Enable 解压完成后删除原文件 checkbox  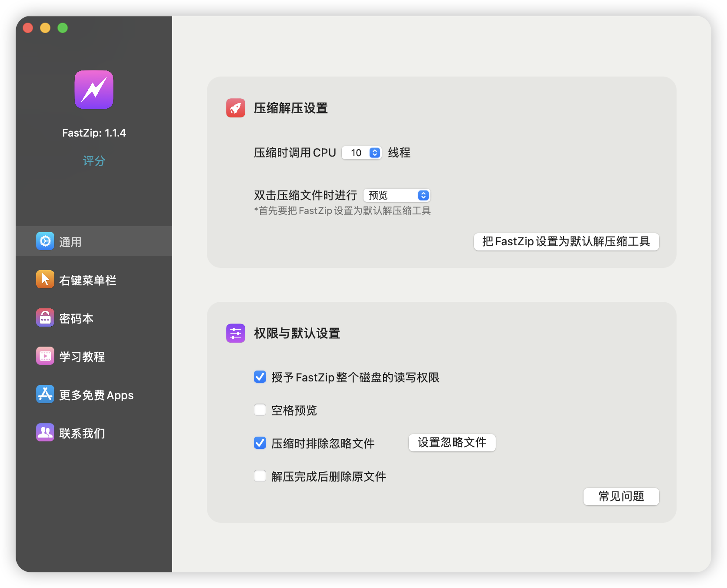[260, 476]
